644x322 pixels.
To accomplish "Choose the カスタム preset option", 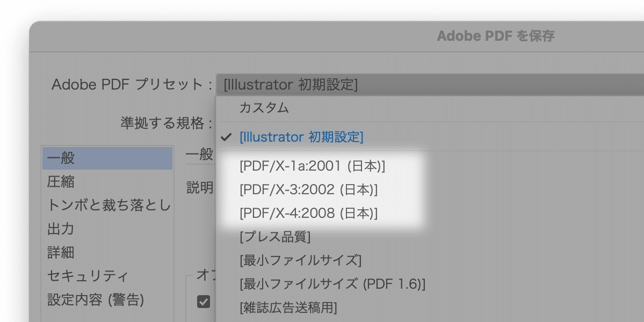I will coord(264,108).
